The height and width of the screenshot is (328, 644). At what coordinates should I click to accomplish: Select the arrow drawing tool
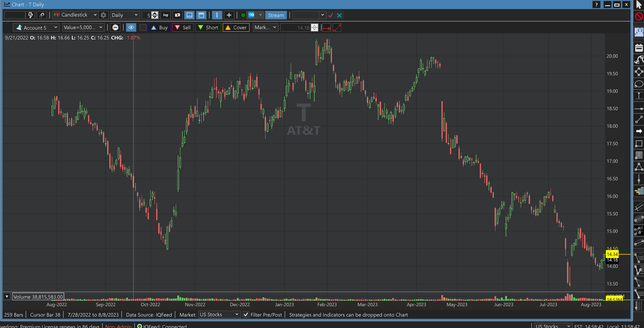[639, 131]
